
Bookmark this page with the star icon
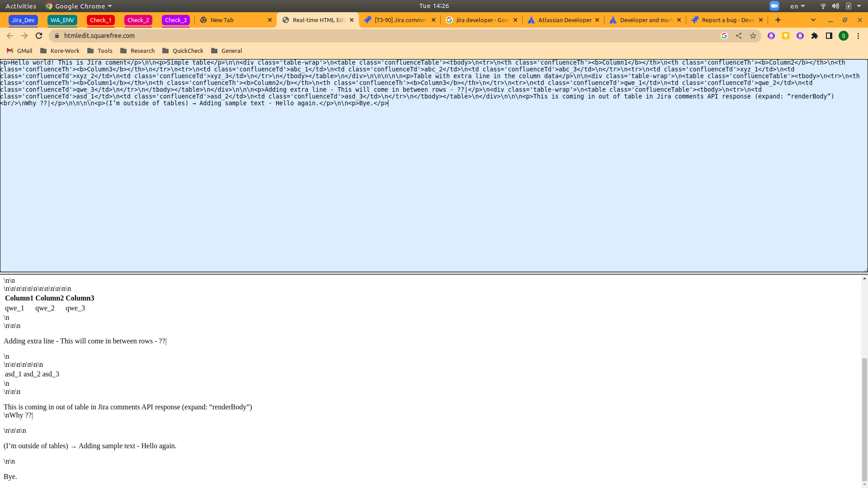[x=753, y=35]
